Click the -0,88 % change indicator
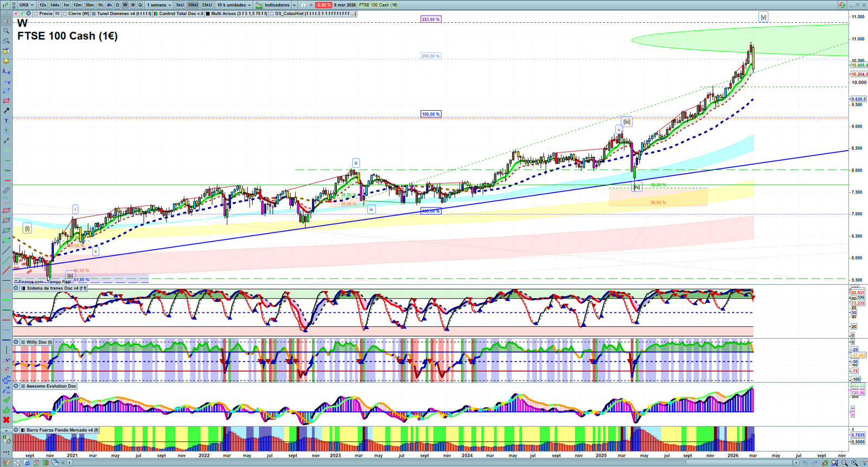This screenshot has height=467, width=868. click(x=323, y=5)
